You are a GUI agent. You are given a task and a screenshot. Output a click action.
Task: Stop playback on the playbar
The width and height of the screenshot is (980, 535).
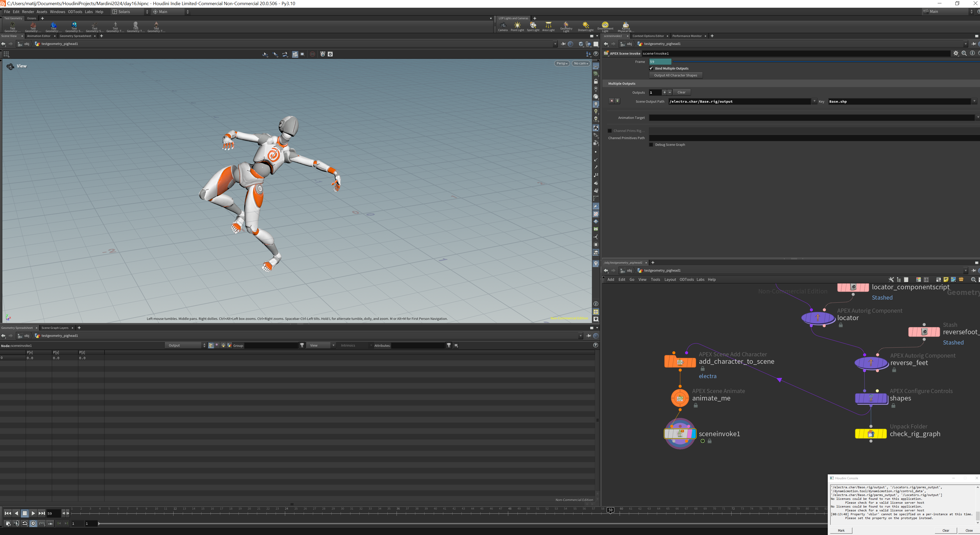25,513
